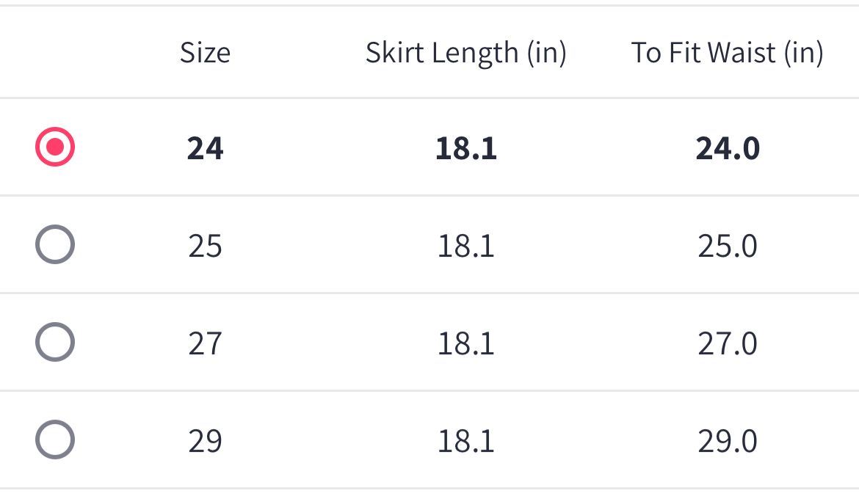Click the 25 value in Size column
Screen dimensions: 859x504
point(205,246)
